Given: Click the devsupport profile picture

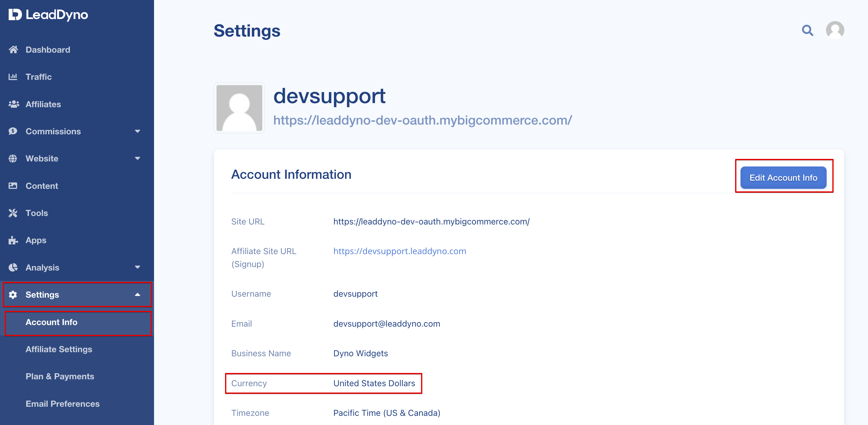Looking at the screenshot, I should point(239,108).
